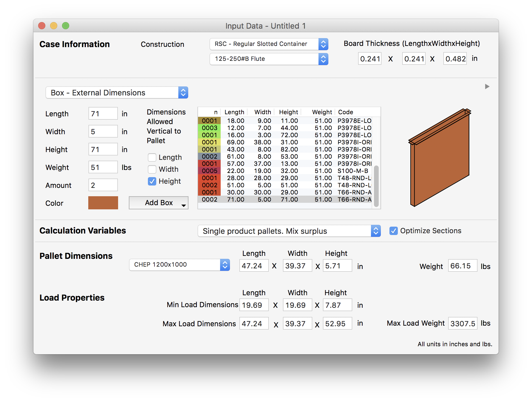Viewport: 532px width, 402px height.
Task: Click the box Color swatch
Action: tap(103, 203)
